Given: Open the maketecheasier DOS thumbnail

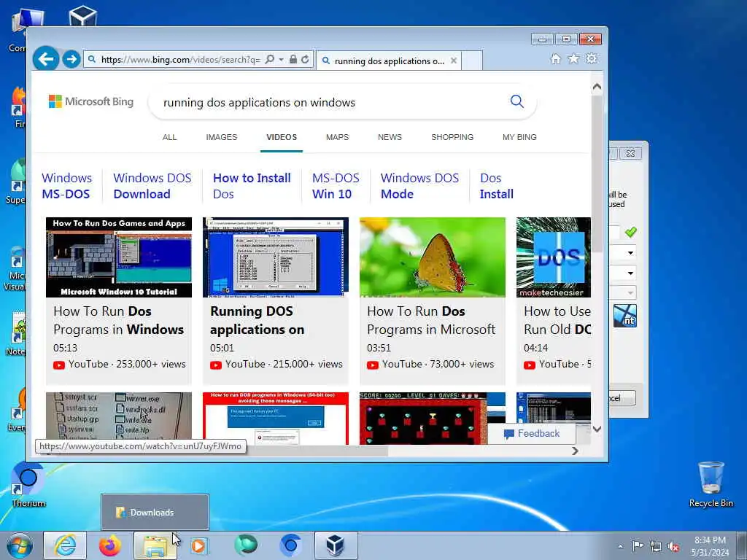Looking at the screenshot, I should (554, 257).
